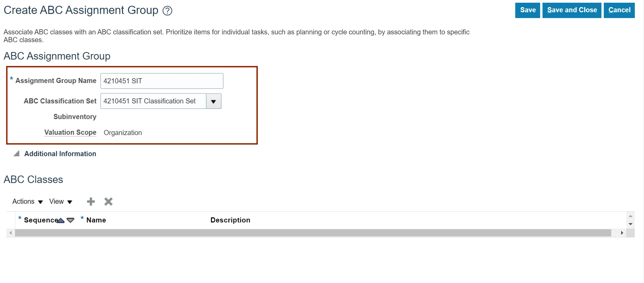The width and height of the screenshot is (644, 283).
Task: Click the Description column header
Action: click(230, 220)
